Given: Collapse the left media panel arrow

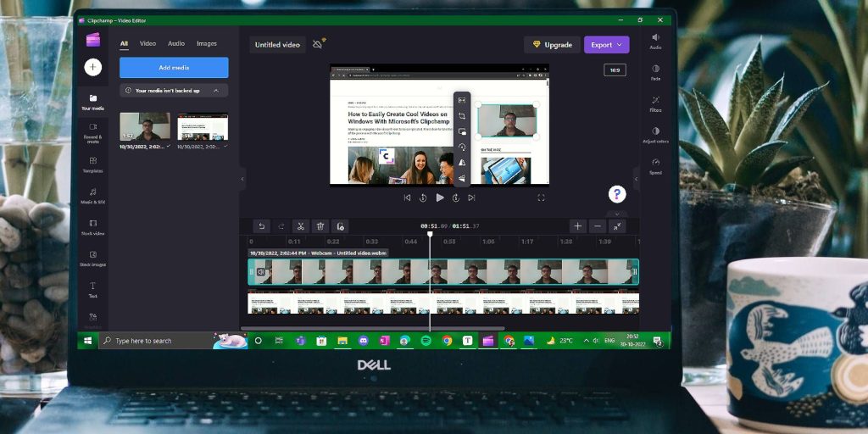Looking at the screenshot, I should click(x=242, y=179).
